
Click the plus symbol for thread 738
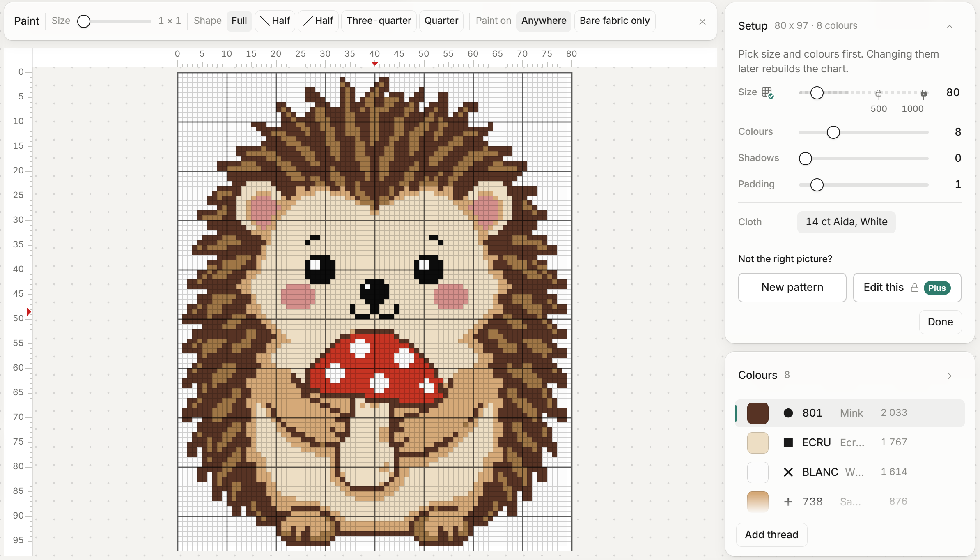[x=788, y=502]
